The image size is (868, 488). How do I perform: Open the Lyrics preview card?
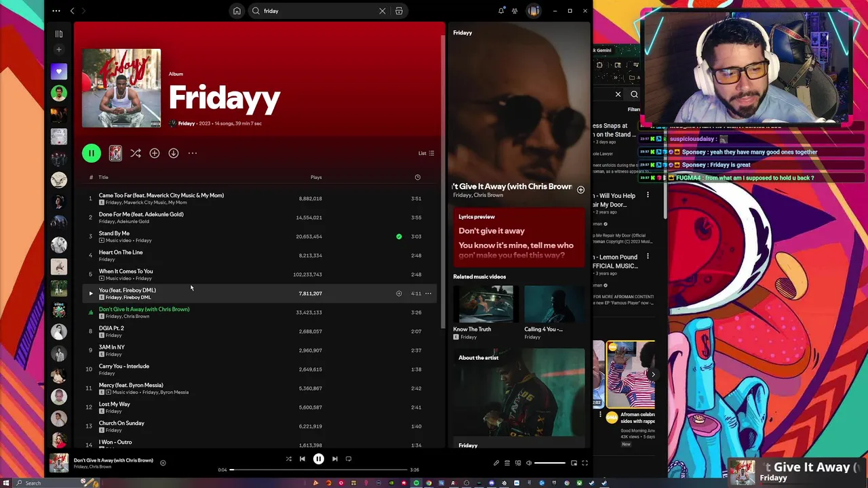click(519, 237)
